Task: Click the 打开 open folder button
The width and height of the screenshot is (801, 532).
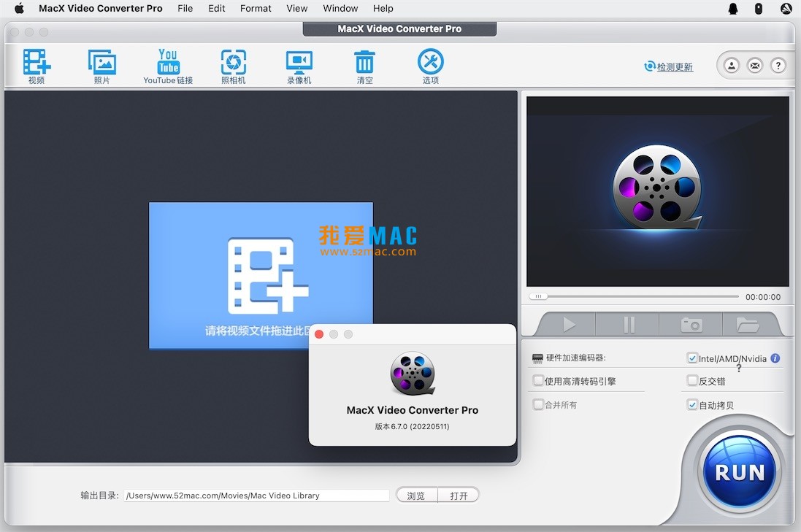Action: tap(459, 496)
